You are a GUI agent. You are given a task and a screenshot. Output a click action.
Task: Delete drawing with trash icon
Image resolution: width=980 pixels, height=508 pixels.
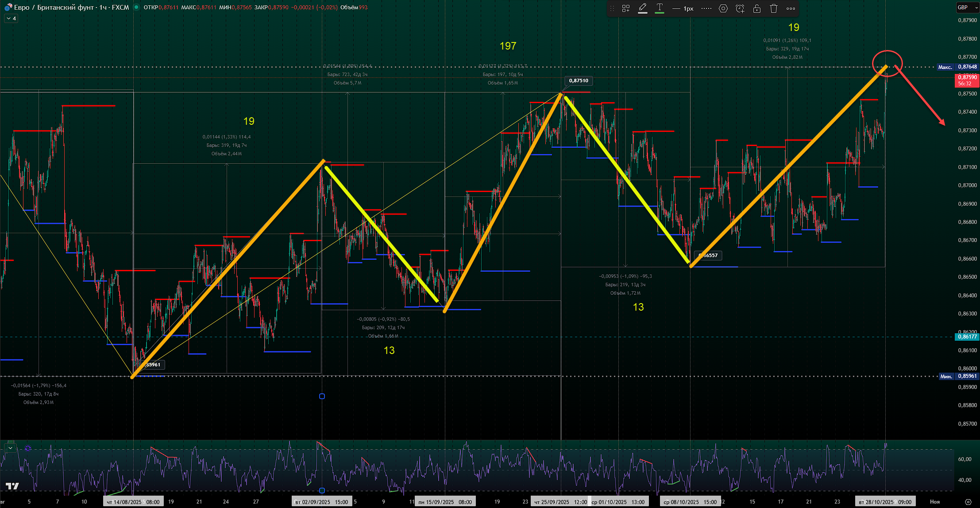tap(774, 8)
